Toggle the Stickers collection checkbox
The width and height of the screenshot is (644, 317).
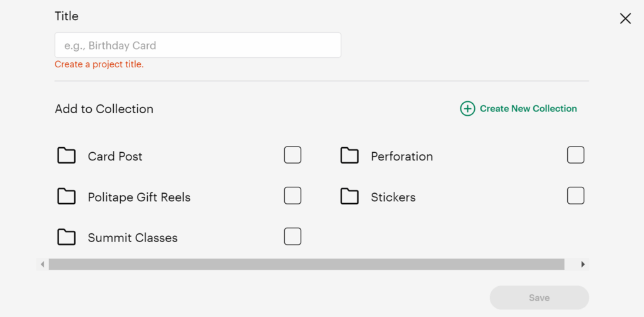click(x=575, y=196)
